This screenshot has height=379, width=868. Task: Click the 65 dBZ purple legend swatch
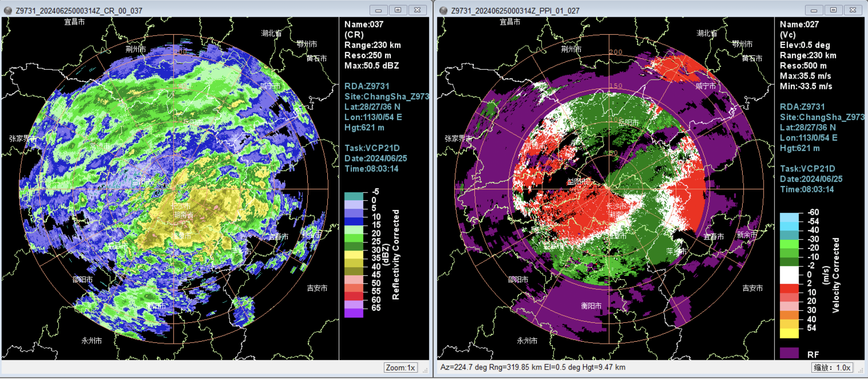[x=353, y=313]
